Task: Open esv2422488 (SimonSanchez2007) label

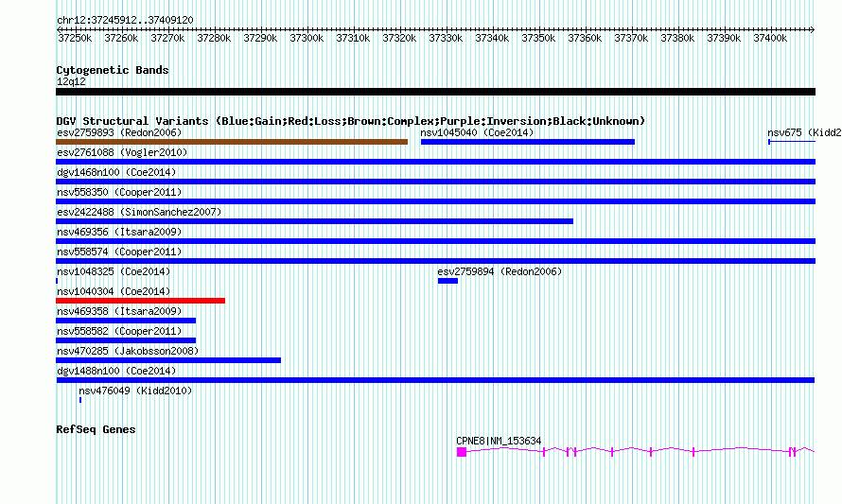Action: [x=139, y=212]
